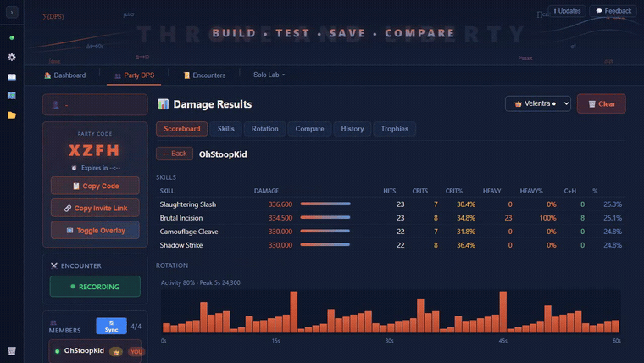The height and width of the screenshot is (363, 644).
Task: Open settings gear in sidebar
Action: click(x=12, y=57)
